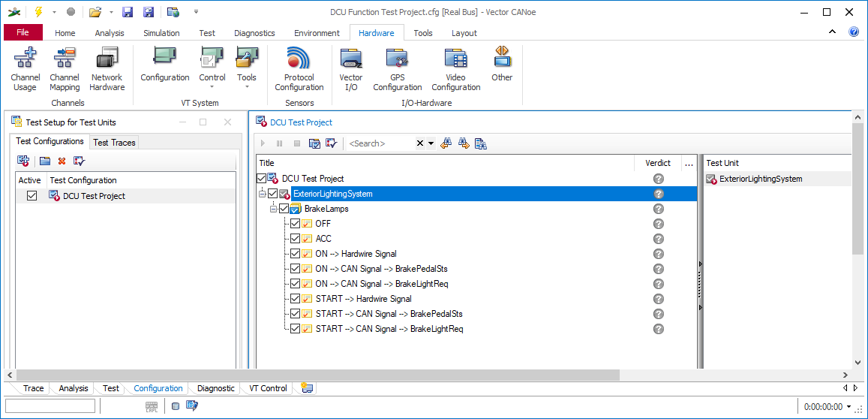Open Channel Usage

(25, 69)
